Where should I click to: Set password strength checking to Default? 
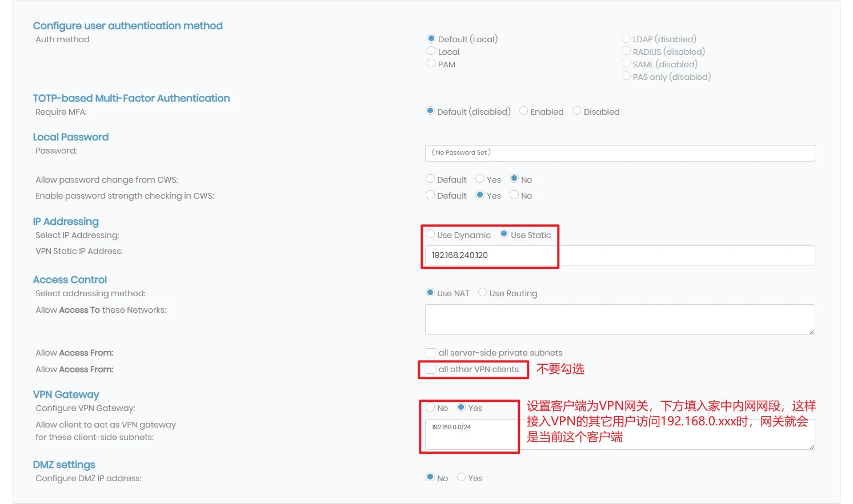(x=430, y=195)
